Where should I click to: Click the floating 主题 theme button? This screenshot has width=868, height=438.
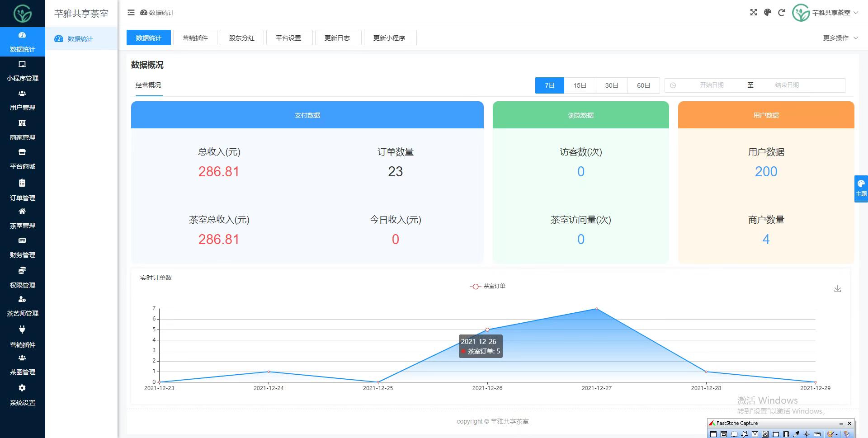click(861, 188)
